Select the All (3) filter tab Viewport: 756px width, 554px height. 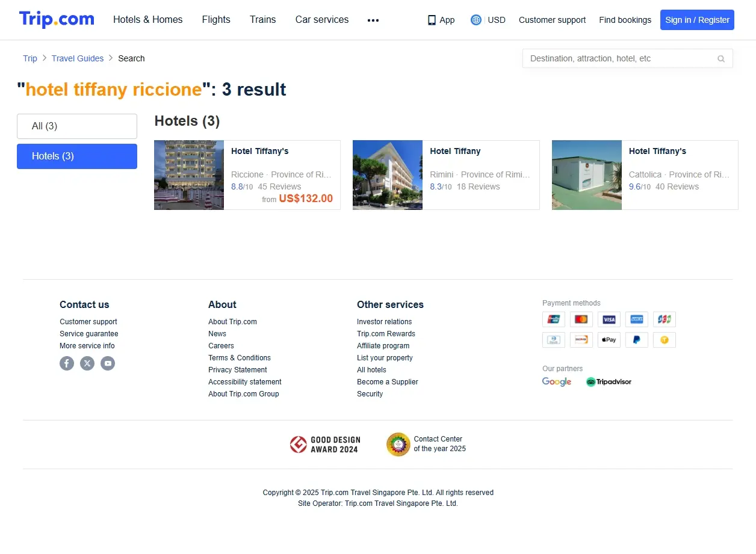coord(77,126)
